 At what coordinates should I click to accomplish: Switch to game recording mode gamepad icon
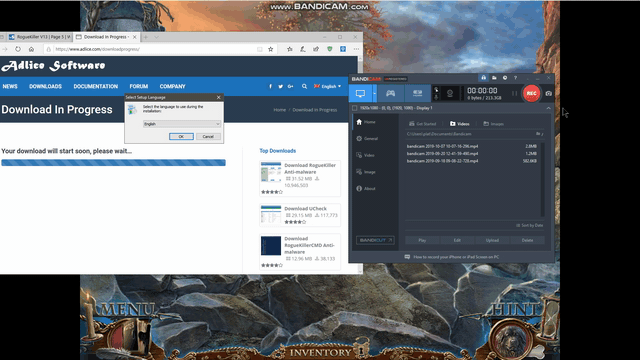coord(391,93)
